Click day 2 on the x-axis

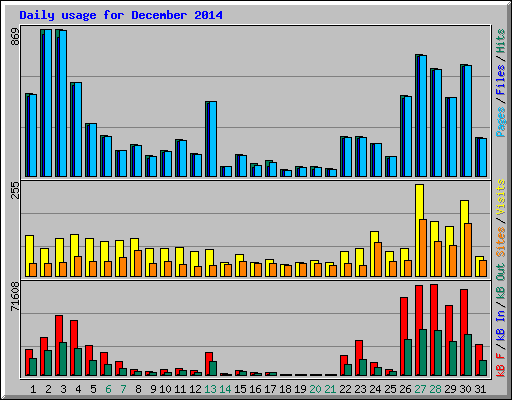coord(48,389)
